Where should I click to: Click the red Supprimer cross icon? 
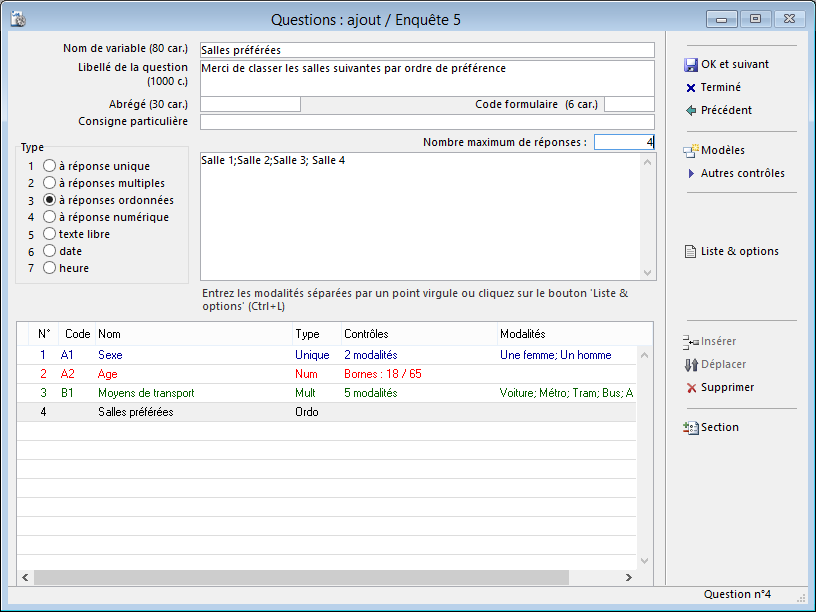click(x=690, y=388)
